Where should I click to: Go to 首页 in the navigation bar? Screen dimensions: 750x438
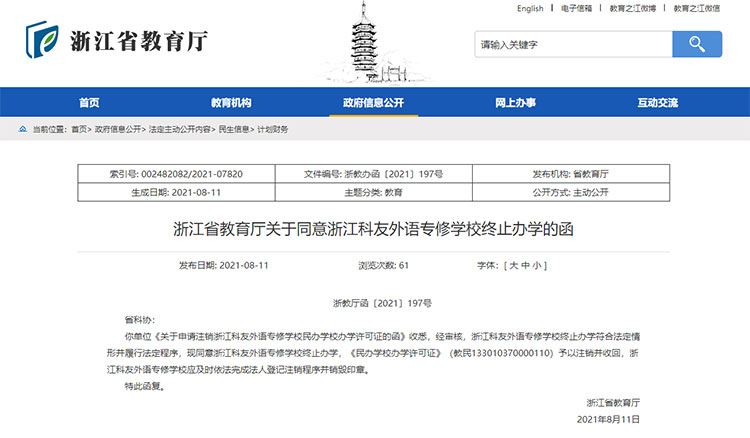pos(89,102)
